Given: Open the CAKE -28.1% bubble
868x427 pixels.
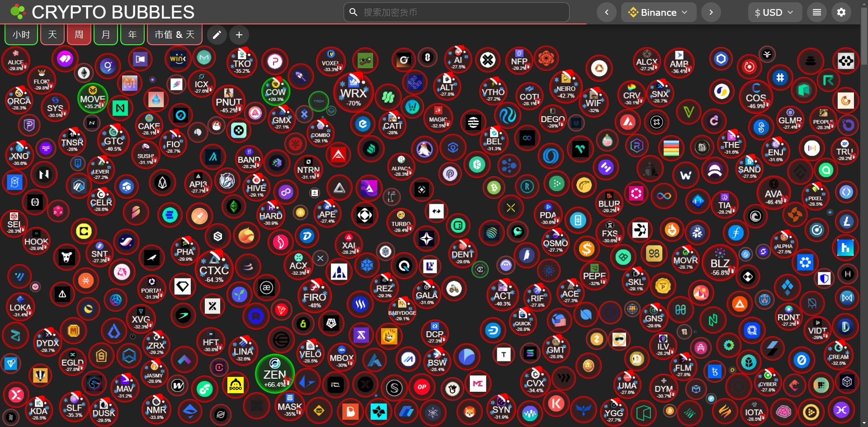Looking at the screenshot, I should (149, 125).
